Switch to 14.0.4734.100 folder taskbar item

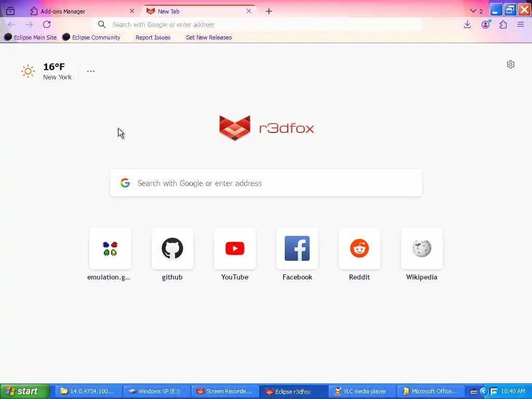(87, 392)
